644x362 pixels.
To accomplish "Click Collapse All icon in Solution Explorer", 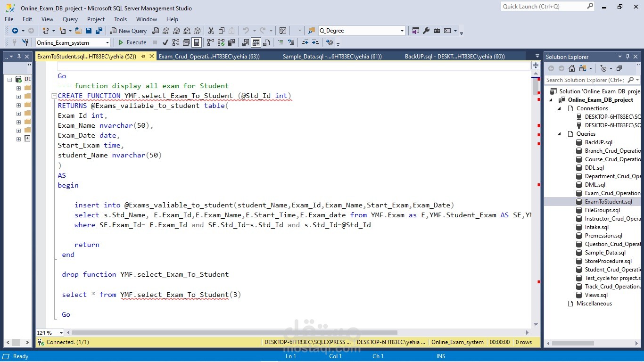I will pyautogui.click(x=619, y=68).
